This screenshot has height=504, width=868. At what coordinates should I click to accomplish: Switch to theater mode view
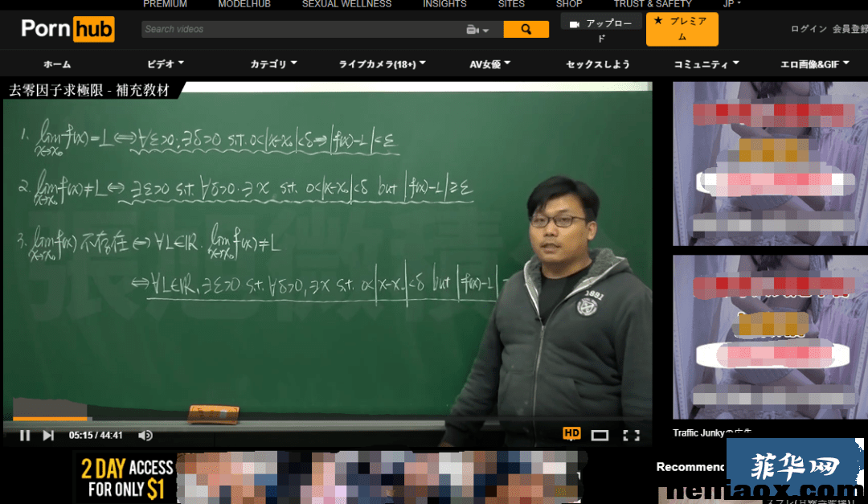(600, 436)
